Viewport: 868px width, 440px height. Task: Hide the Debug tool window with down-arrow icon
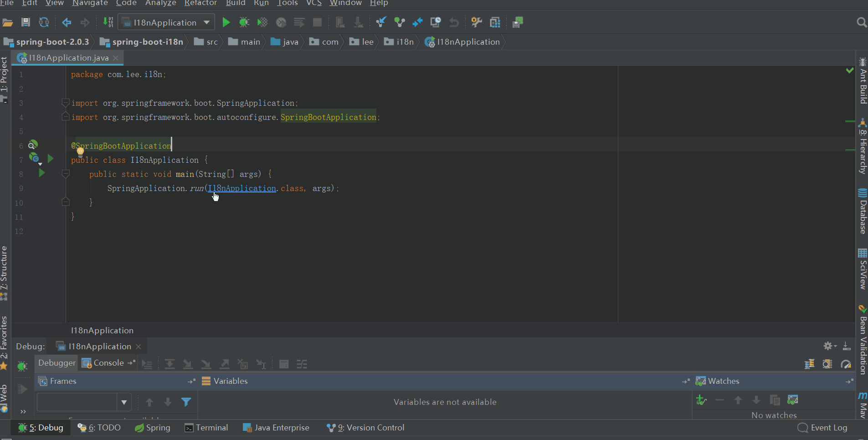click(847, 346)
